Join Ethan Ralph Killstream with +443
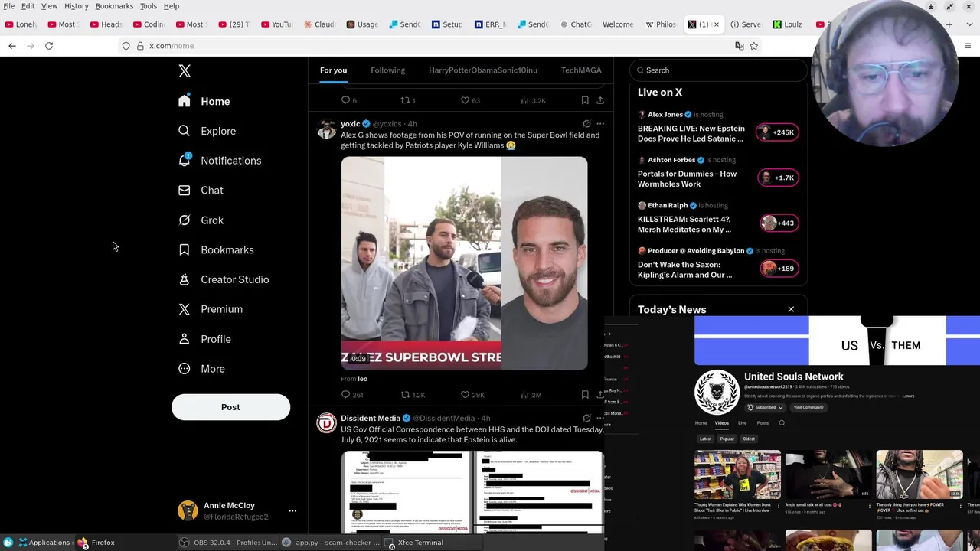 point(779,223)
